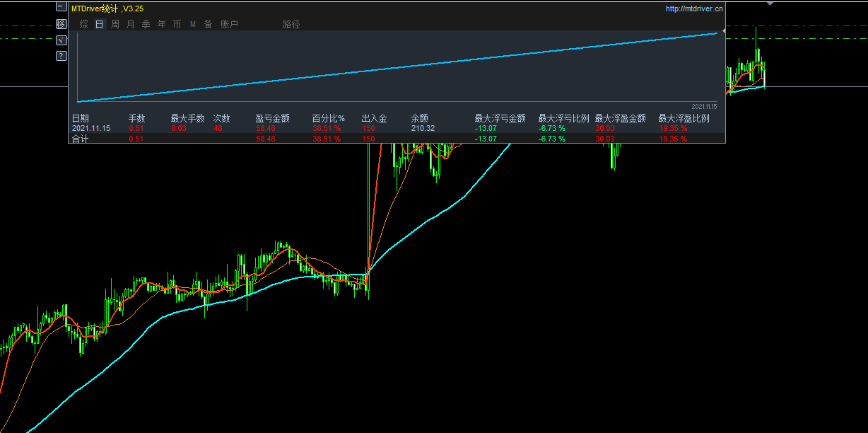This screenshot has width=868, height=433.
Task: Click 38.51 % in the 合计 row
Action: coord(327,139)
